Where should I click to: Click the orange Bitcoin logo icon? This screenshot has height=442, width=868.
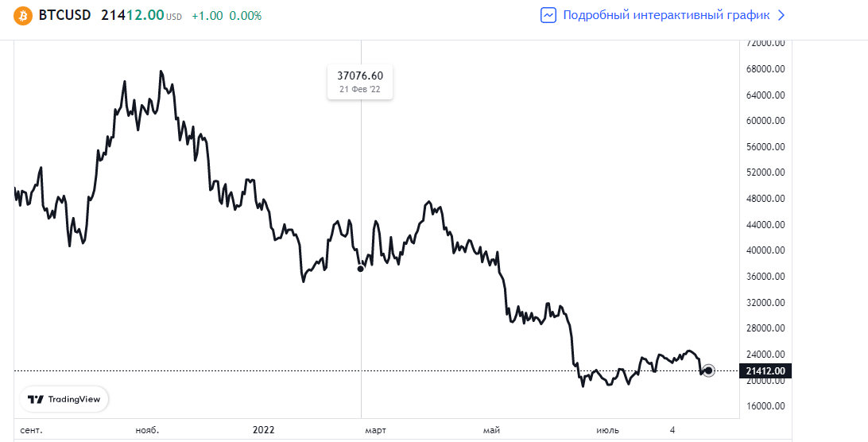pyautogui.click(x=22, y=16)
